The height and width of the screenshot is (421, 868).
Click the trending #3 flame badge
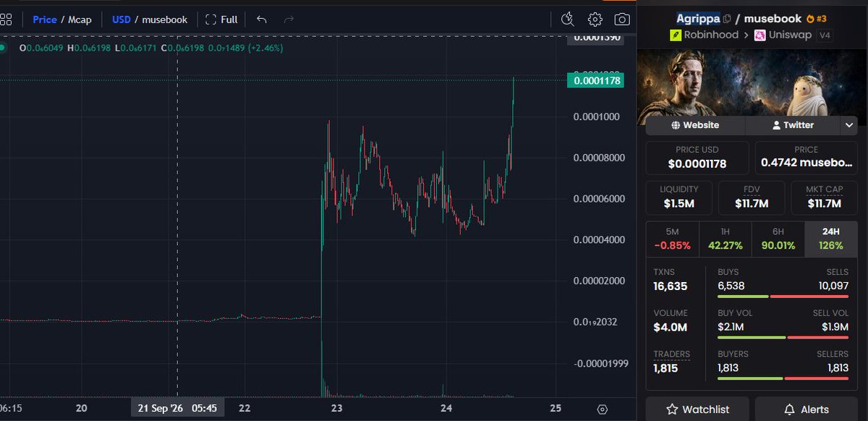[x=816, y=19]
